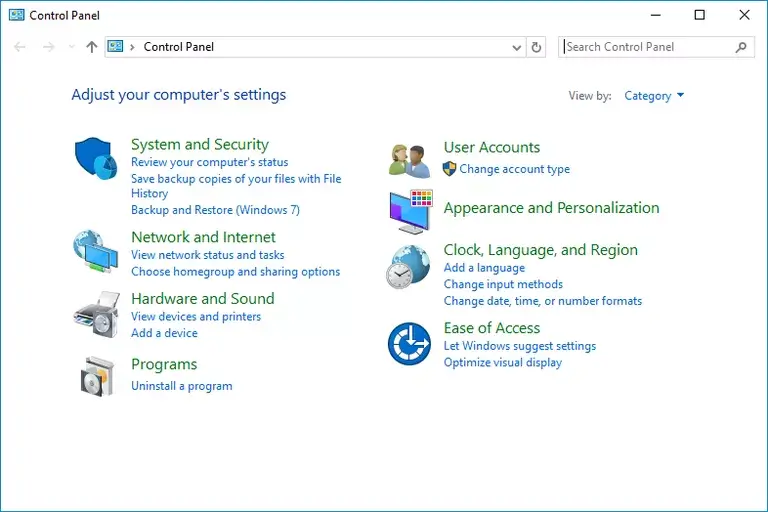Open the Programs disc box icon

(96, 376)
